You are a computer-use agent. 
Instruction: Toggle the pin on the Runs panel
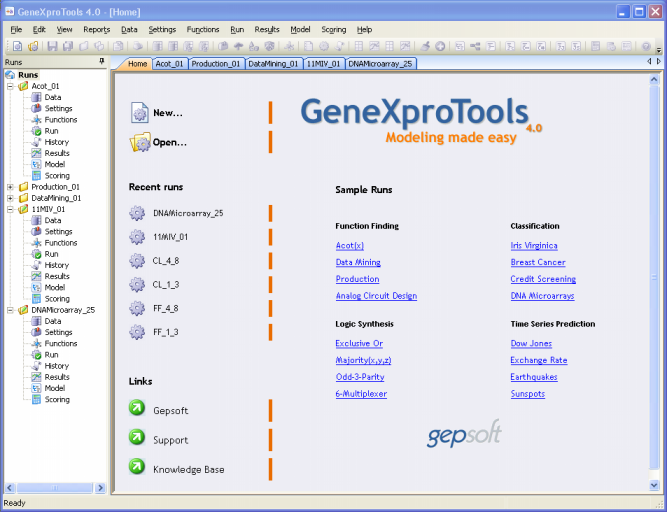[101, 62]
